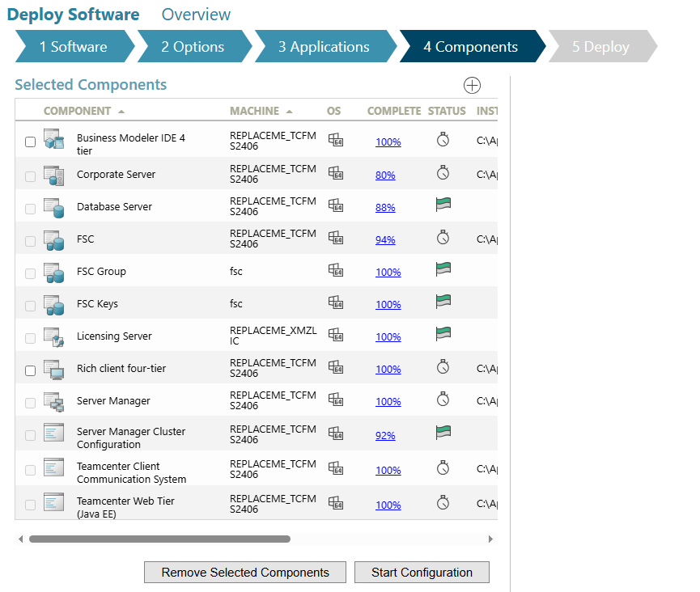Screen dimensions: 700x592
Task: Go to step 1 Software
Action: pos(74,46)
